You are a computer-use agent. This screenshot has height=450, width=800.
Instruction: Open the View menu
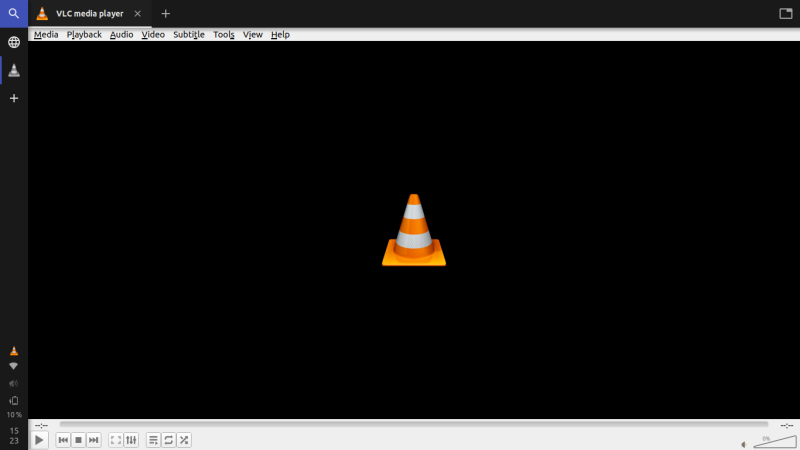pos(253,35)
